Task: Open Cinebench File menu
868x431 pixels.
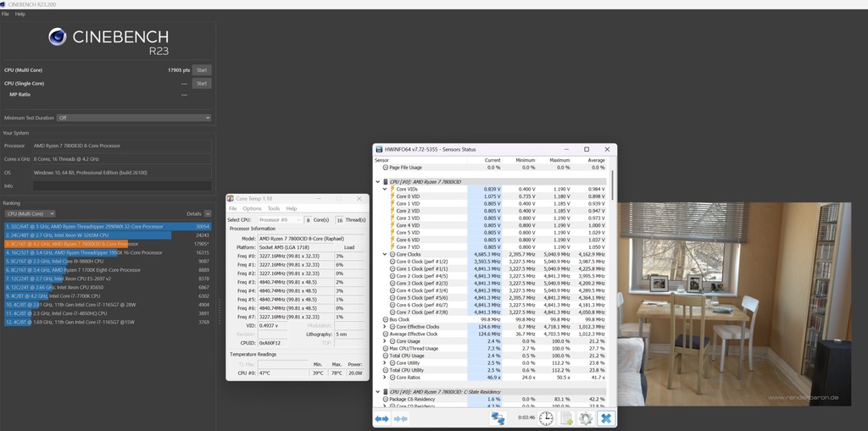Action: [x=6, y=14]
